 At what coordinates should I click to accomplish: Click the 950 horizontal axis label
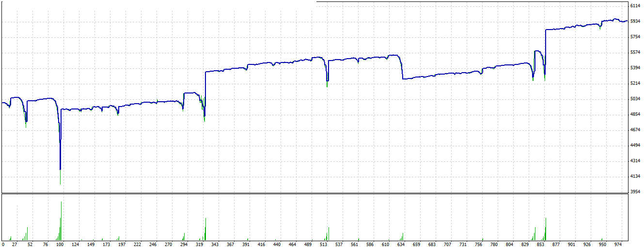coord(602,244)
